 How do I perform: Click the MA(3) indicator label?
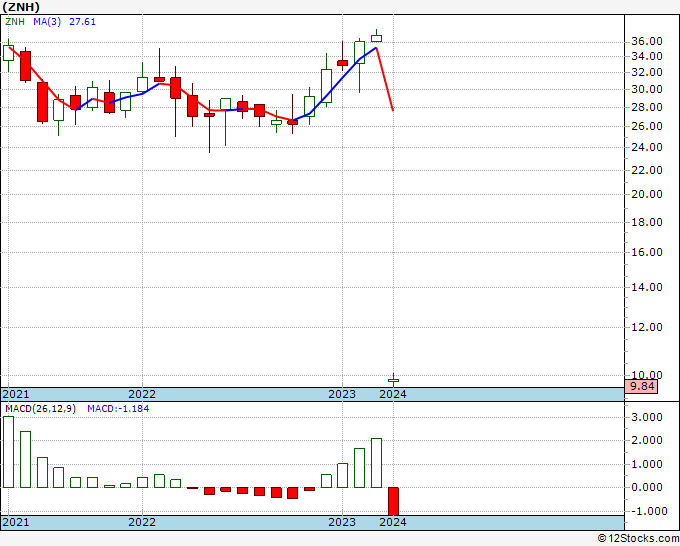pyautogui.click(x=47, y=22)
